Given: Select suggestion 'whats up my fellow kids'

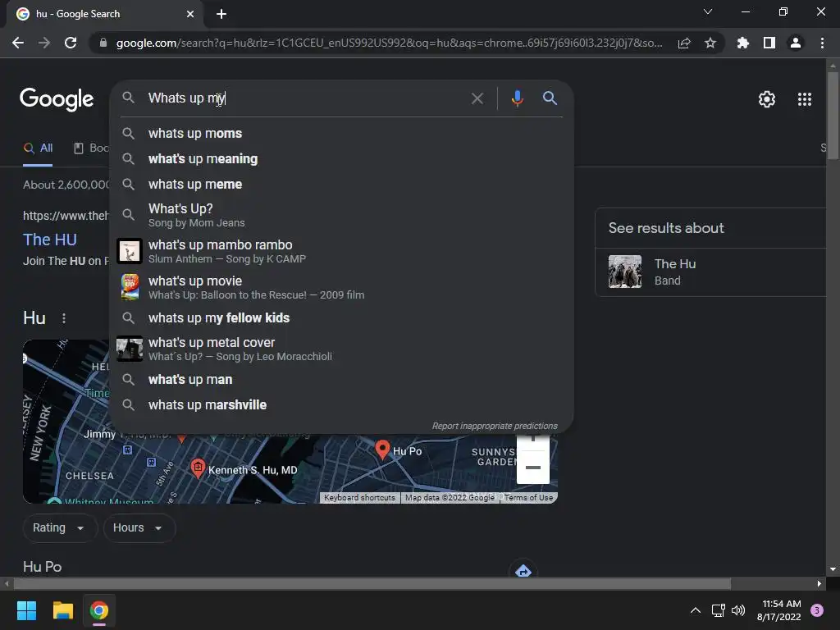Looking at the screenshot, I should 341,318.
